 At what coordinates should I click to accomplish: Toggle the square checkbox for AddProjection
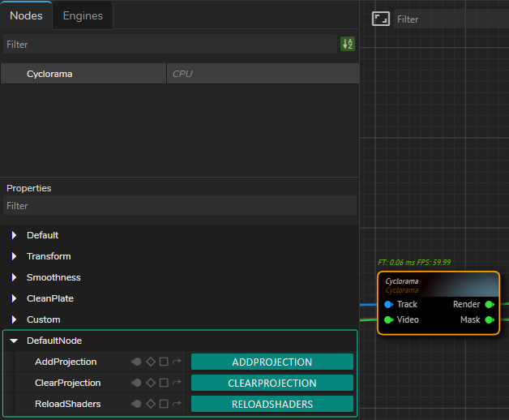pos(163,362)
